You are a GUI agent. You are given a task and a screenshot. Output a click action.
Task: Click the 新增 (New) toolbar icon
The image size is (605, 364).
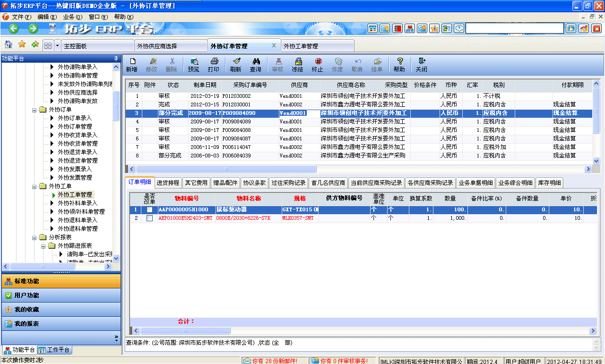click(x=133, y=65)
